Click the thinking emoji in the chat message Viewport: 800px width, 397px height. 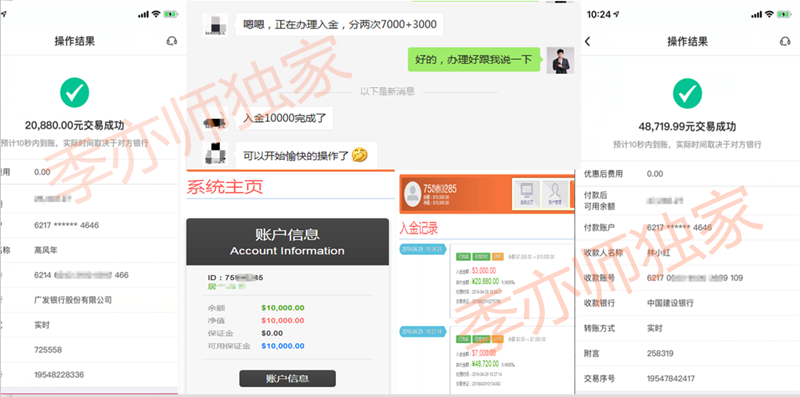tap(360, 155)
